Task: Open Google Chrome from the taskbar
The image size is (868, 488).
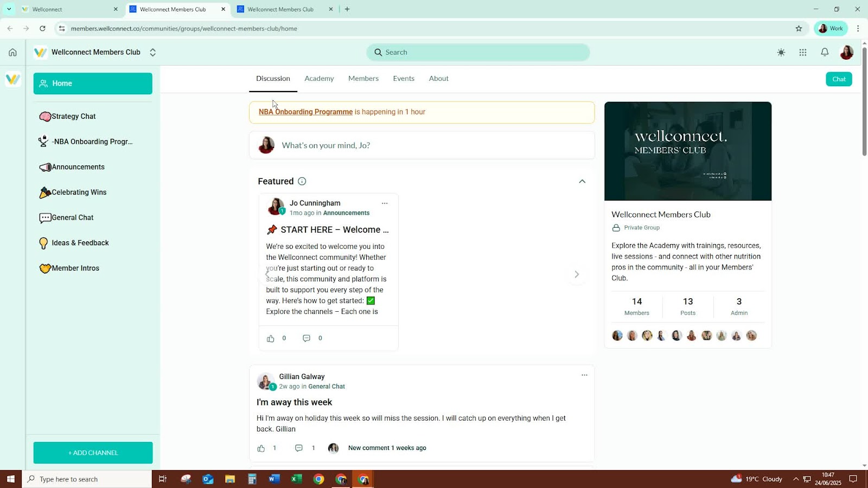Action: coord(318,479)
